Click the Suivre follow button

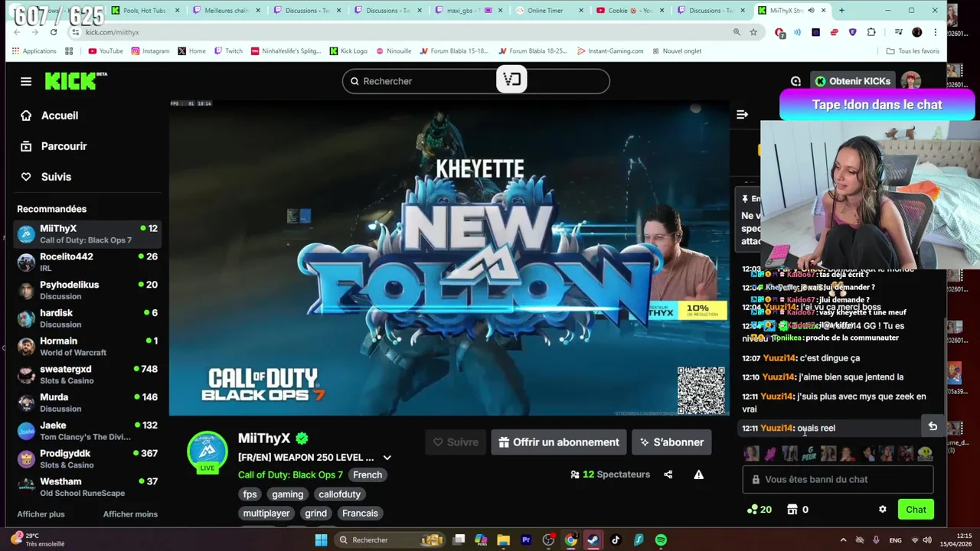(x=456, y=442)
